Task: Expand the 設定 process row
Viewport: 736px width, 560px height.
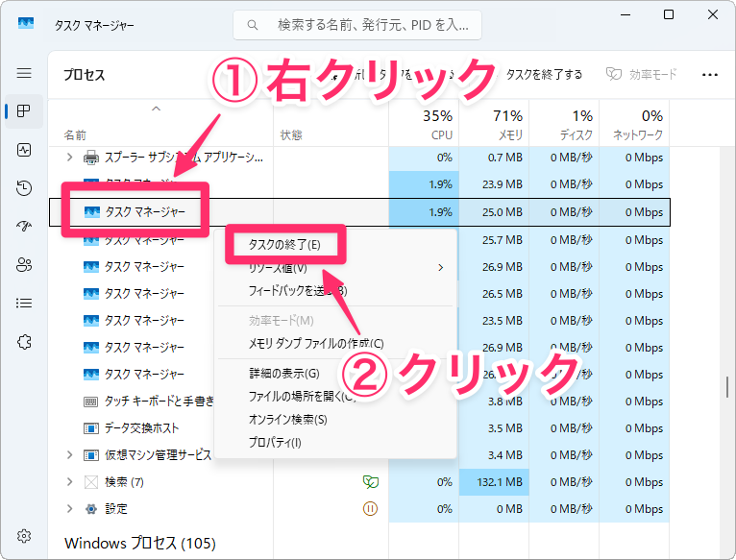Action: point(69,508)
